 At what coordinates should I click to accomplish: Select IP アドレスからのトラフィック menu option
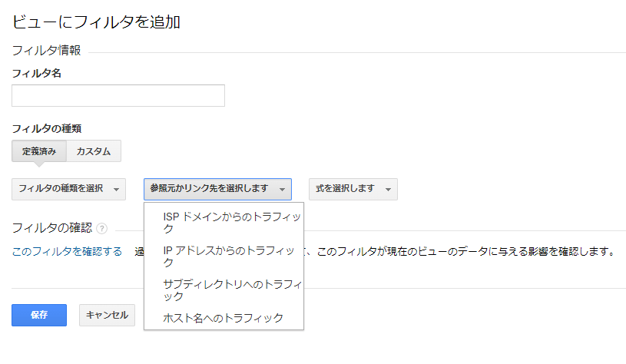tap(228, 256)
